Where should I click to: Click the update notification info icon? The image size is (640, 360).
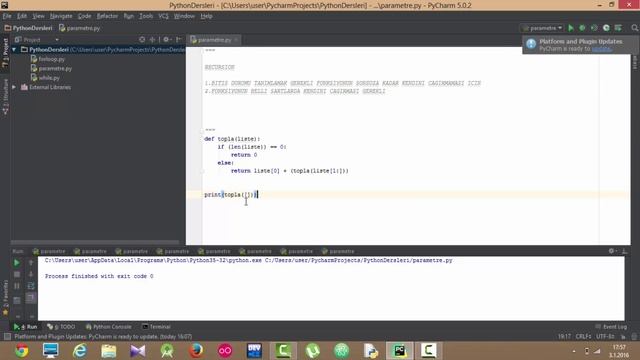[531, 44]
